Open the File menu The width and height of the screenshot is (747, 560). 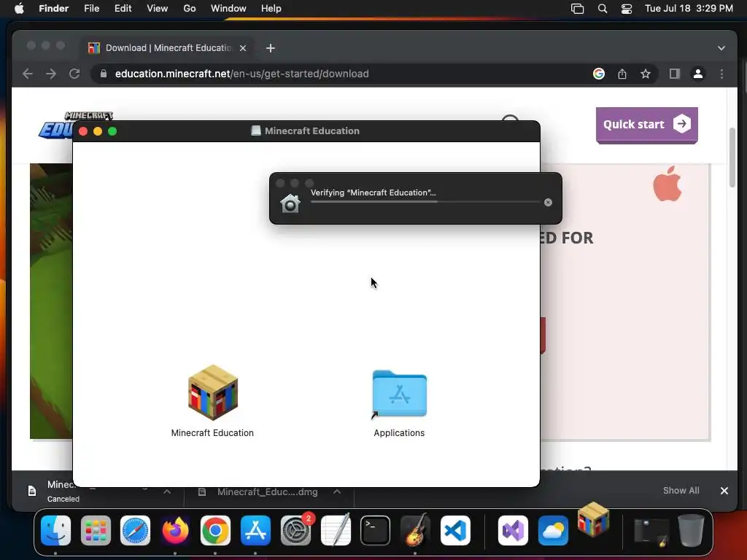91,9
